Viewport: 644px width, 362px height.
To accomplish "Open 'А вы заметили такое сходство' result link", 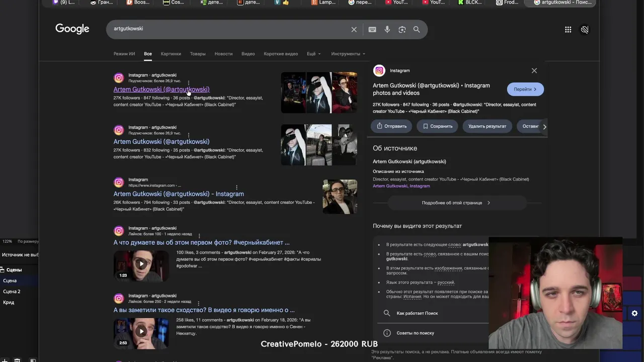I will [x=204, y=310].
